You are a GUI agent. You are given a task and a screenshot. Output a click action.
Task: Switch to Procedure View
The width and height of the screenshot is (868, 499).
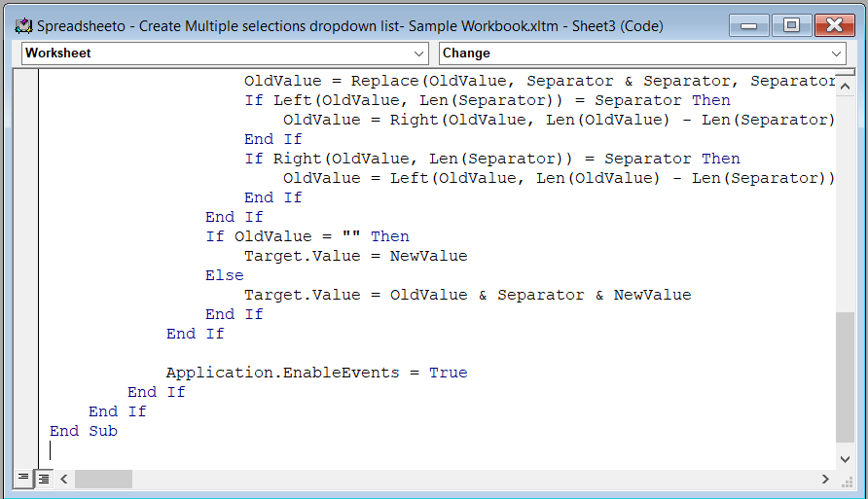coord(23,479)
